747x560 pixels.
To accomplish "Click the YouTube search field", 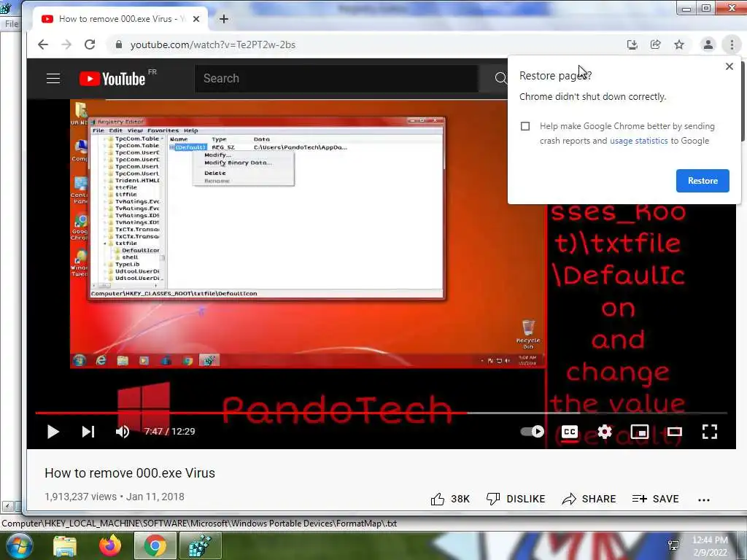I will click(336, 79).
